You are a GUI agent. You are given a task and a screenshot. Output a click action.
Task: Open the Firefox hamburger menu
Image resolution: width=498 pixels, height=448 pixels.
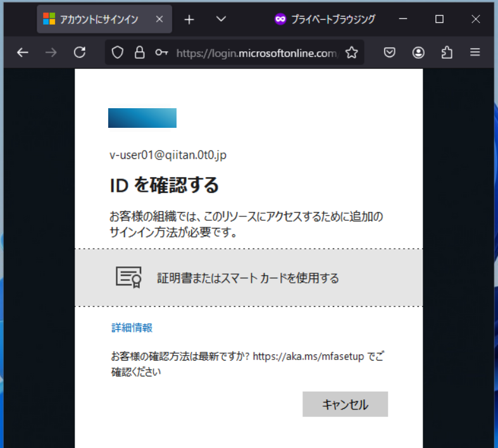(475, 52)
